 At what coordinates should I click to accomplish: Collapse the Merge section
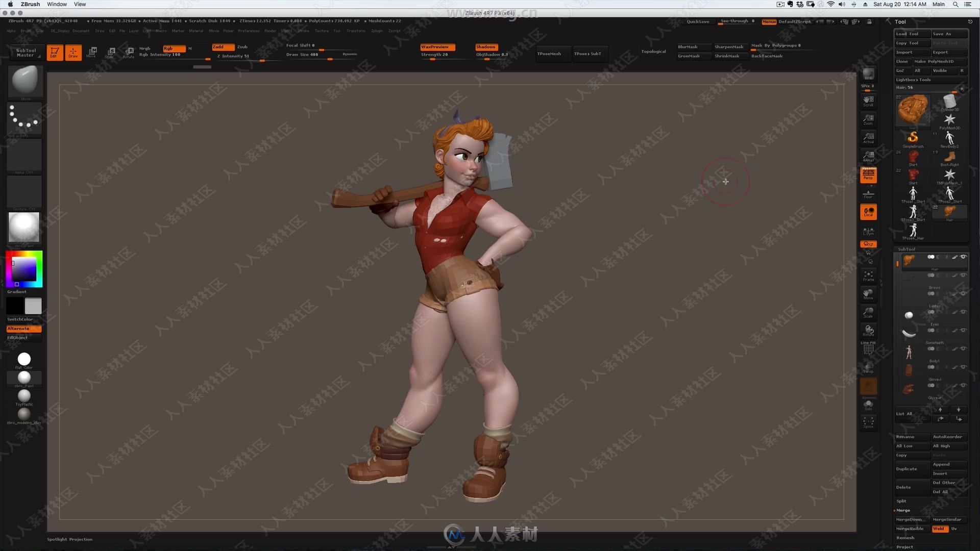(x=903, y=510)
